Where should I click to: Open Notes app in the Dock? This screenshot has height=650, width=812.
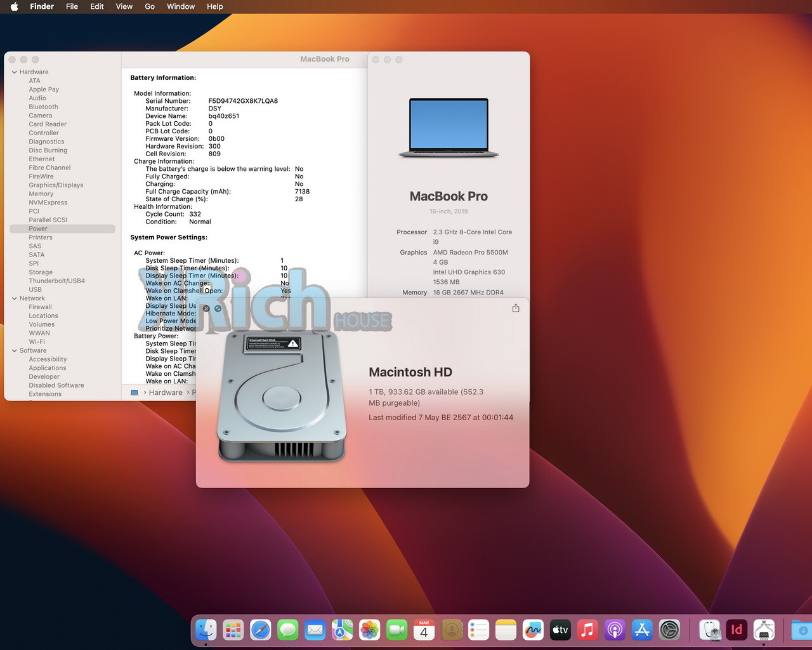[x=506, y=630]
